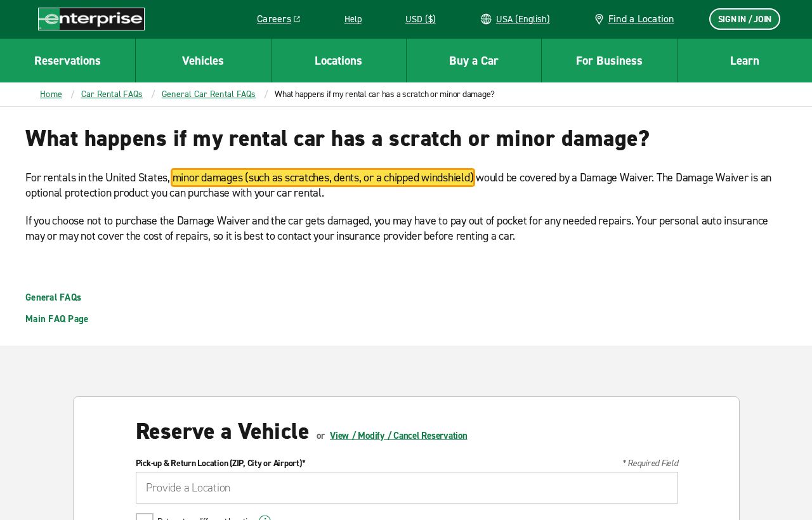Open the General FAQs link
This screenshot has height=520, width=812.
click(53, 297)
